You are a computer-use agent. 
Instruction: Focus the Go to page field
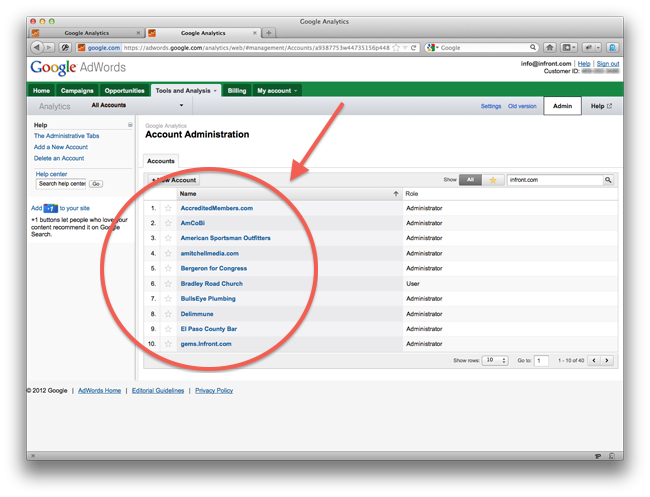[541, 360]
